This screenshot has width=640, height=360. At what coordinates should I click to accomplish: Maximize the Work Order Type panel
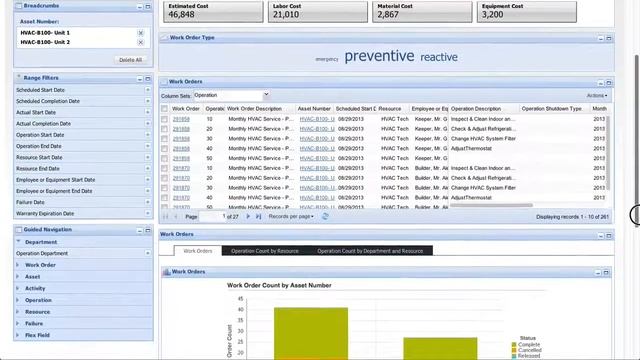coord(609,38)
